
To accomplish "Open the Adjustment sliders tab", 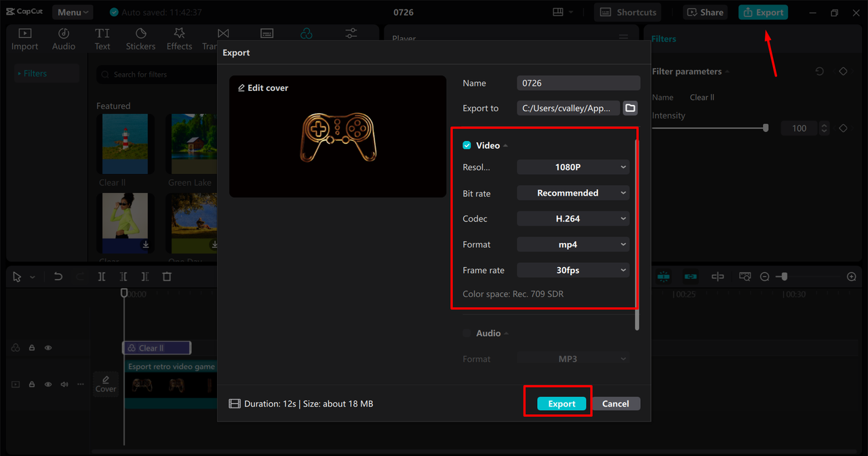I will [351, 33].
